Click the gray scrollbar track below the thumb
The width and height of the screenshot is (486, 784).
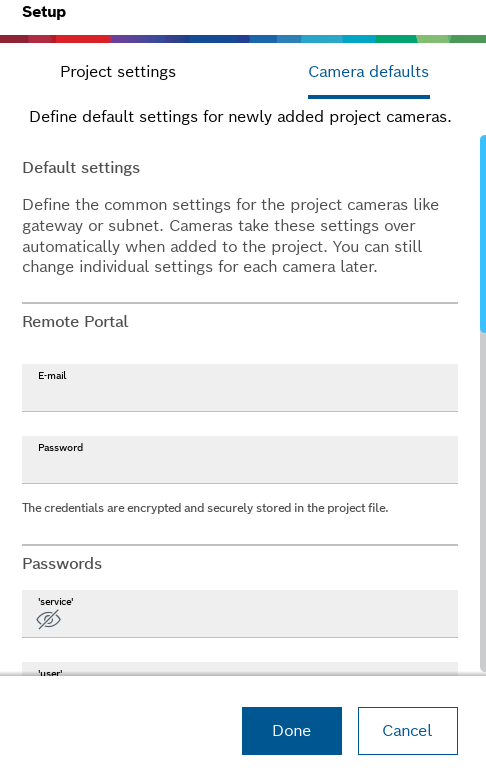[483, 500]
